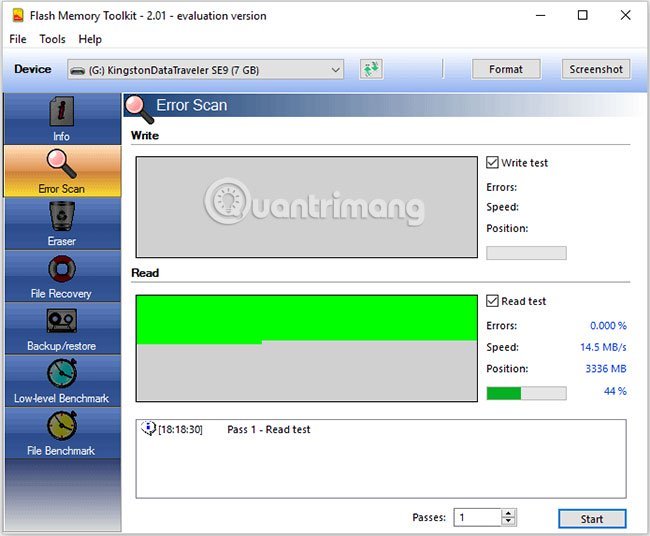Uncheck the Write test checkbox
650x536 pixels.
click(x=492, y=163)
